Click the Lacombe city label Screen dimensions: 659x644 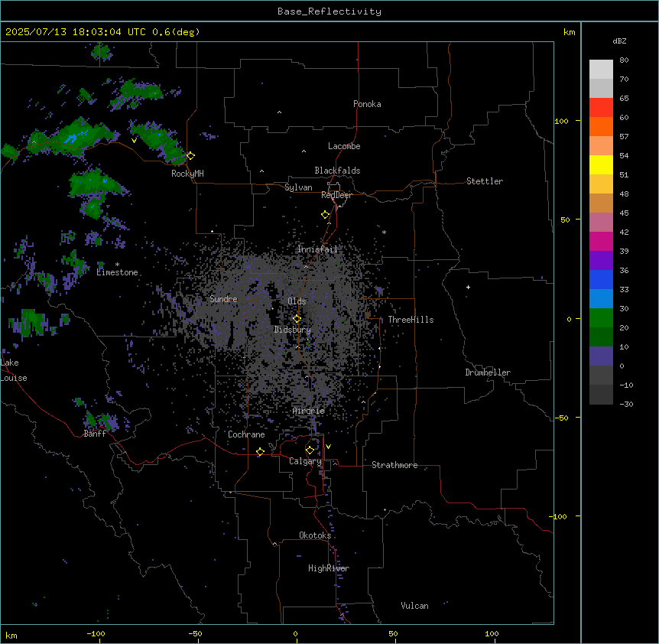tap(344, 146)
